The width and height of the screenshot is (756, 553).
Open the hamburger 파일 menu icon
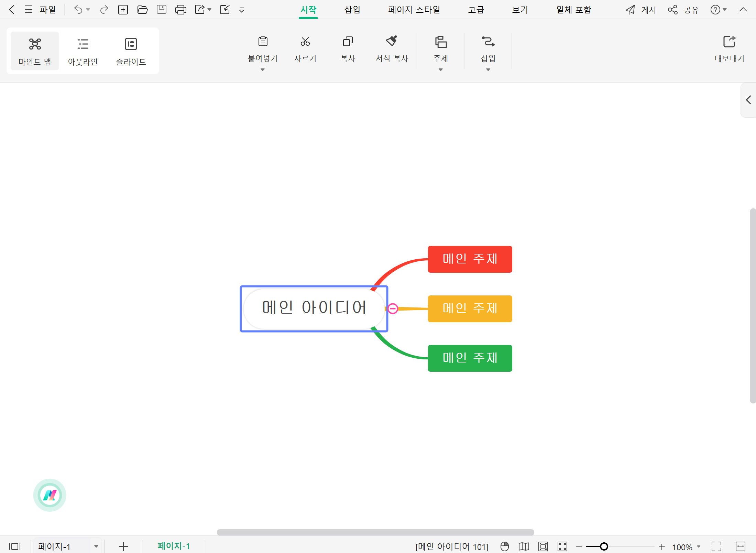(29, 10)
